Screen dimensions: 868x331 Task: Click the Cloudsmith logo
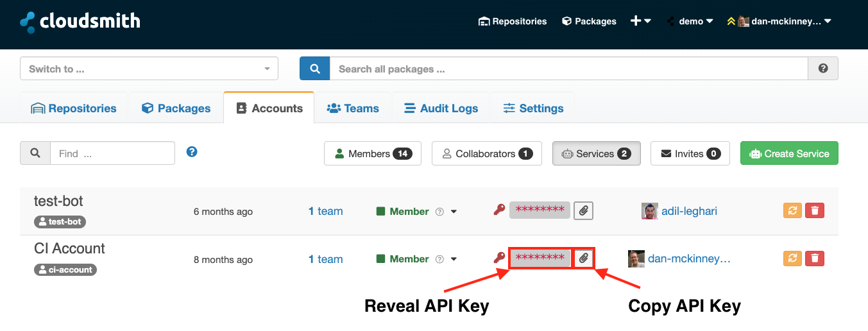80,21
